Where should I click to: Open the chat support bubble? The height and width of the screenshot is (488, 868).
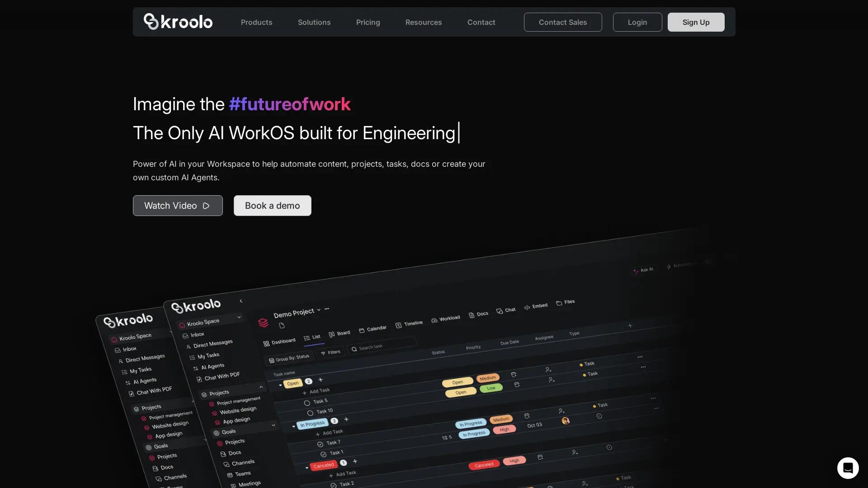pos(848,468)
